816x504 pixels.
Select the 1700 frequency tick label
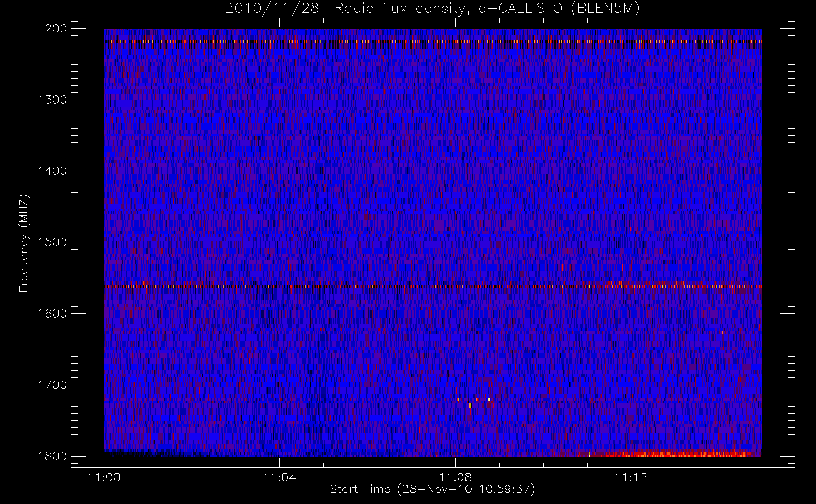pyautogui.click(x=52, y=385)
